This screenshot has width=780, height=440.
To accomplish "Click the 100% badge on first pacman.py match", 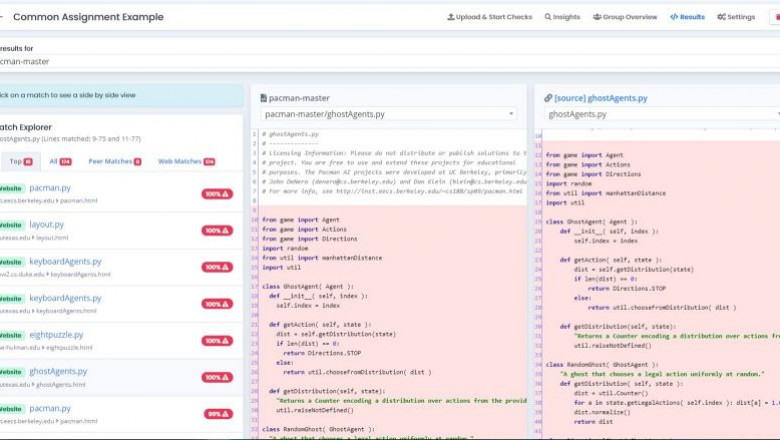I will (x=217, y=194).
